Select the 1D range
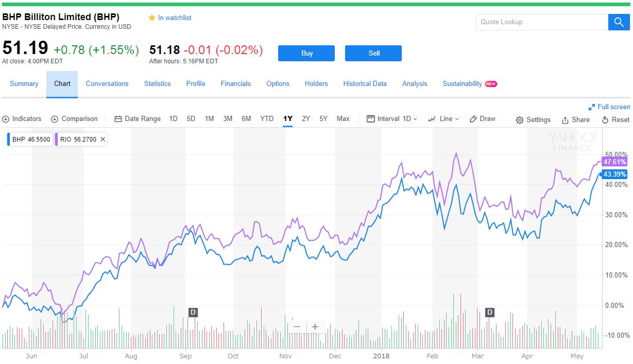The height and width of the screenshot is (364, 633). coord(173,119)
